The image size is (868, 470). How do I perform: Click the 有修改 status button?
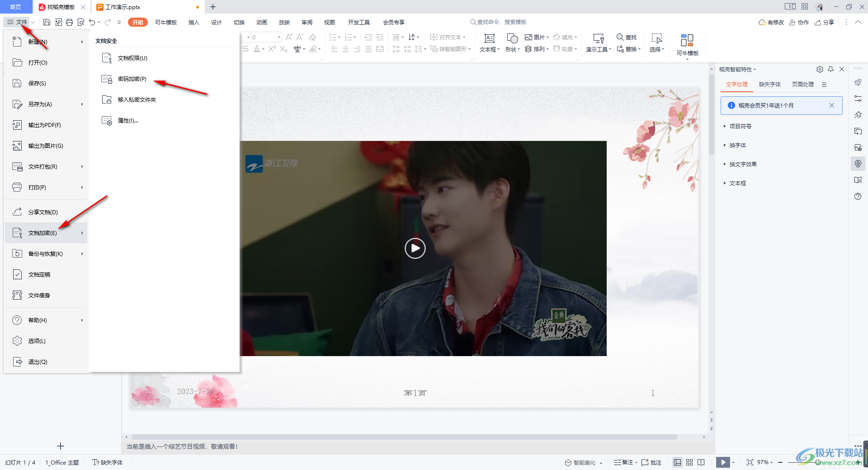point(771,22)
